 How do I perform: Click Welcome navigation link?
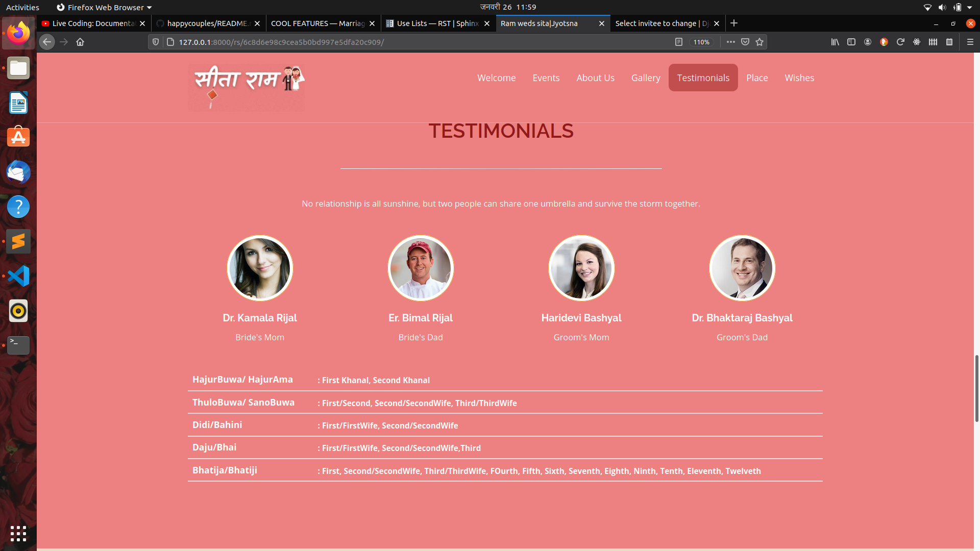[496, 78]
